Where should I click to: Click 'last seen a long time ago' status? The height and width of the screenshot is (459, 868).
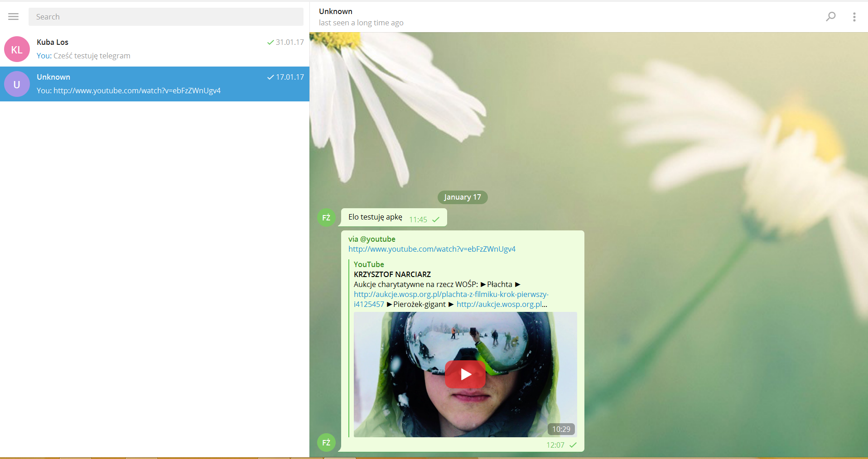click(x=361, y=23)
